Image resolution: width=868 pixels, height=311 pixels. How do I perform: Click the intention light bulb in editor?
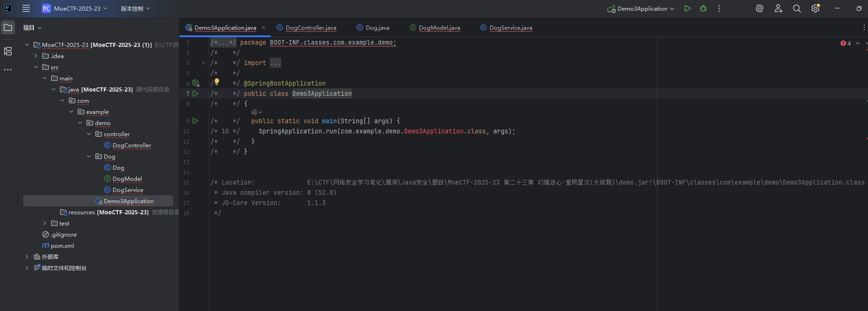216,82
